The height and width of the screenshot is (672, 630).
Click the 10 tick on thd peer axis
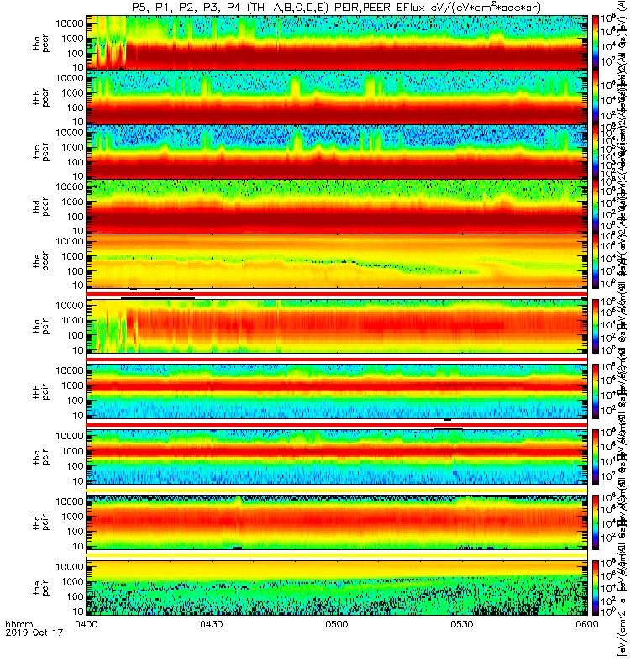tap(78, 232)
